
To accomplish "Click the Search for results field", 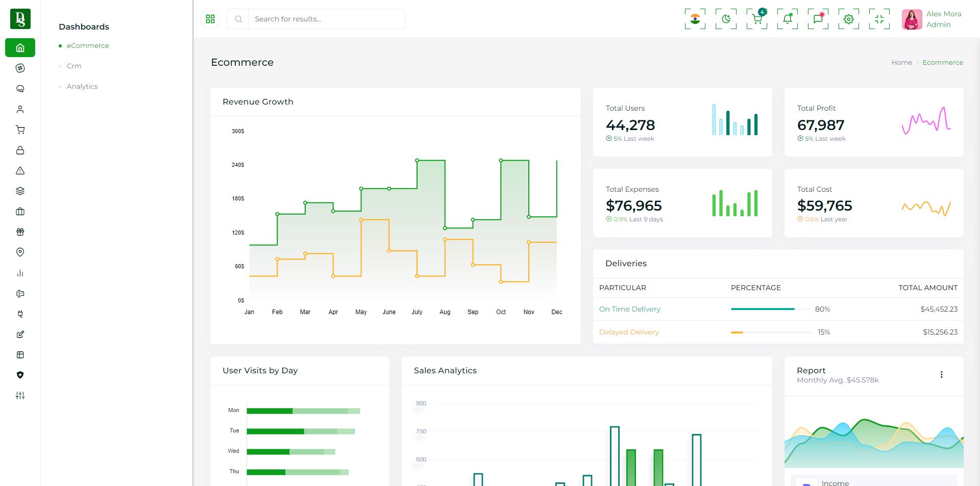I will (x=326, y=19).
